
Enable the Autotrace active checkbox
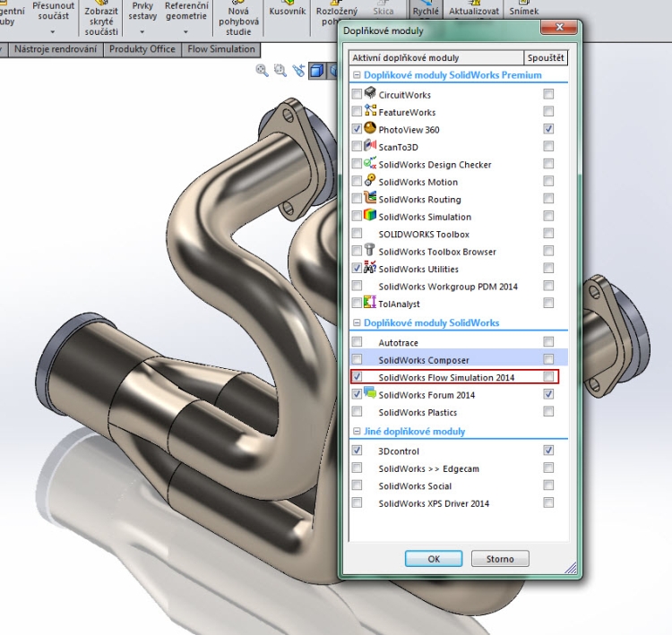[357, 341]
